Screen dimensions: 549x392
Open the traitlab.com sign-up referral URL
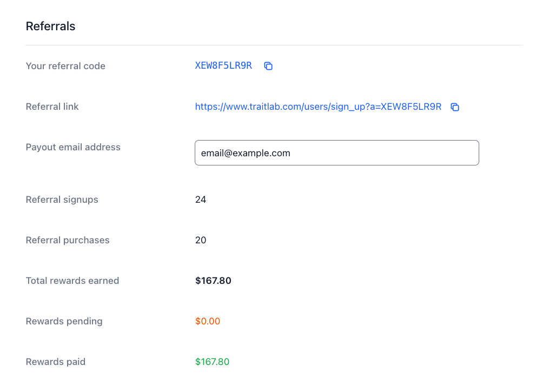pyautogui.click(x=318, y=107)
